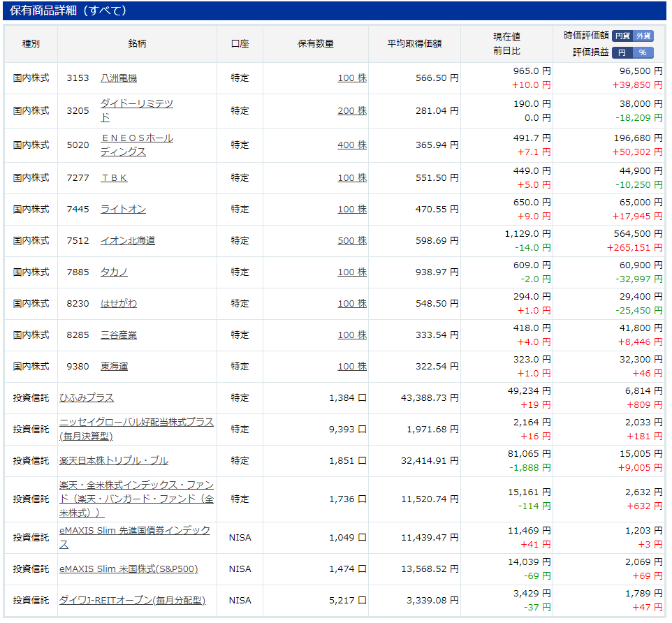
Task: Click stock code 7512
Action: [78, 241]
